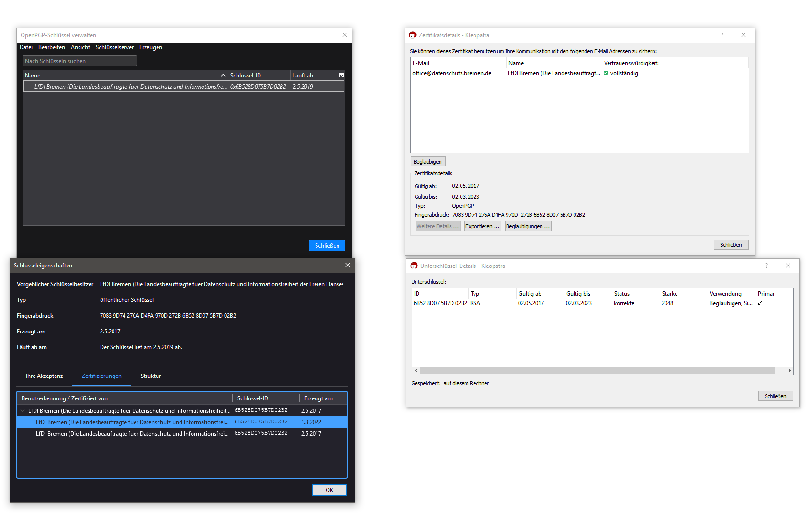Click the right scroll arrow in subkey table
This screenshot has width=812, height=520.
tap(789, 370)
